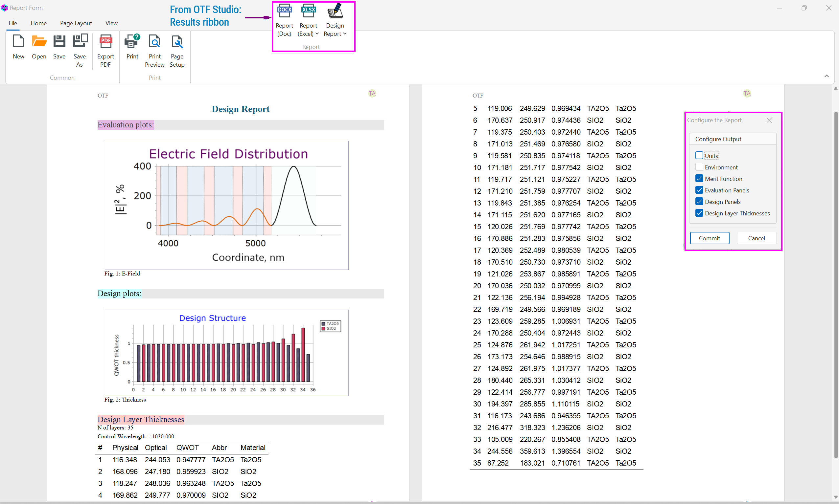
Task: Click the Fig. 2: Thickness caption
Action: click(x=125, y=400)
